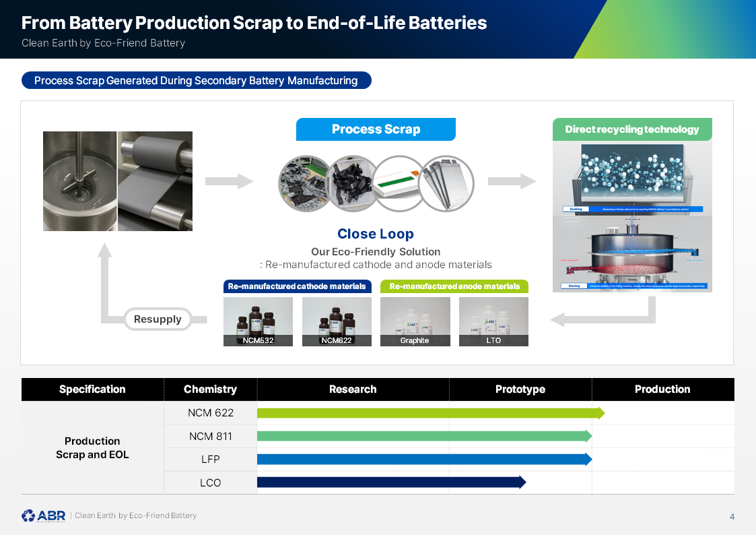
Task: Click the Process Scrap Generated section banner
Action: tap(196, 81)
